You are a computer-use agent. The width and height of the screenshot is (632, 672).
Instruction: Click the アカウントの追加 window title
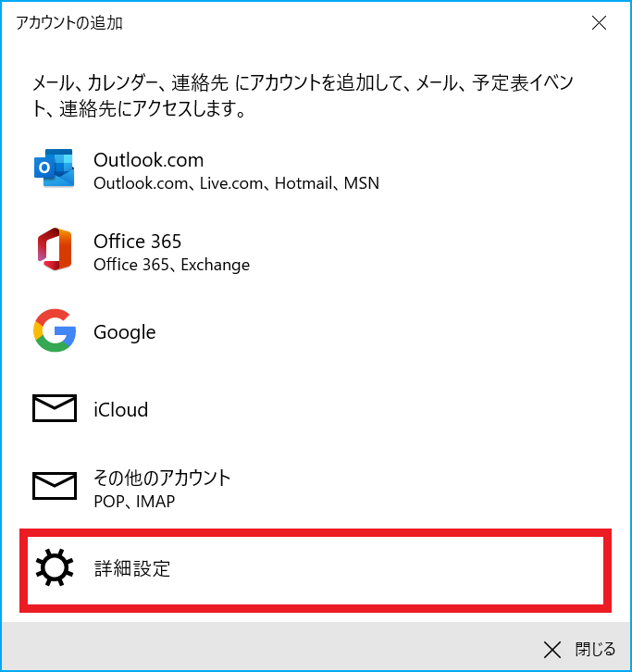tap(69, 23)
